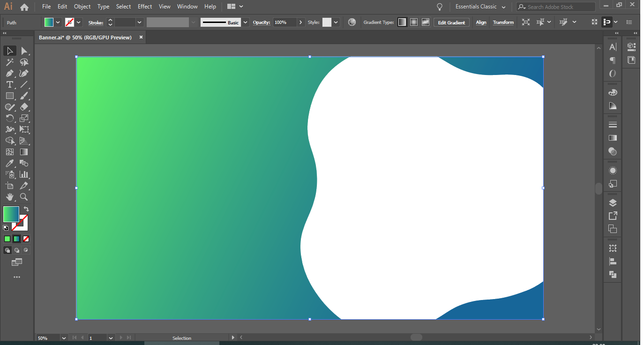Viewport: 644px width, 345px height.
Task: Choose Linear gradient type
Action: click(402, 22)
